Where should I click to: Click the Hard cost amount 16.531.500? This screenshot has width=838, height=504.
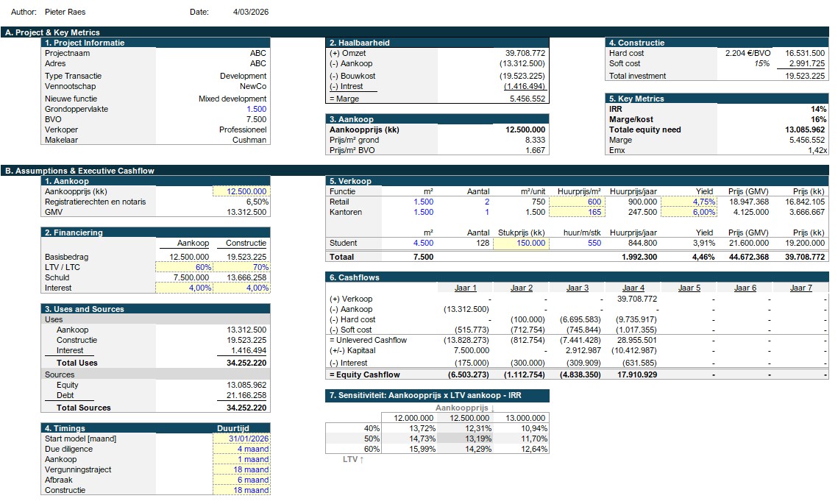805,54
